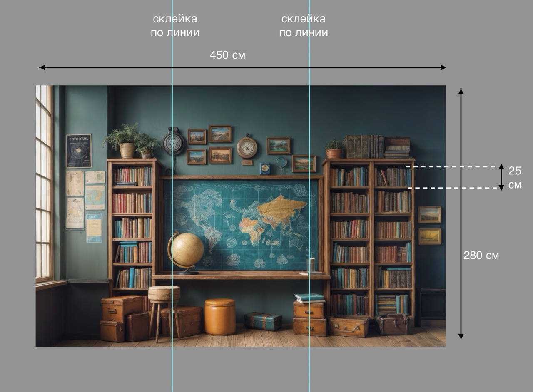Screen dimensions: 533x392
Task: Click the small arrow between dashed lines
Action: pos(501,177)
